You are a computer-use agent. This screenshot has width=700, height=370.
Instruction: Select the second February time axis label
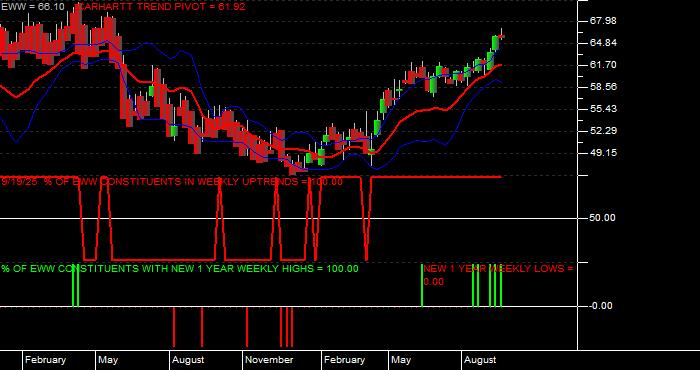tap(344, 360)
